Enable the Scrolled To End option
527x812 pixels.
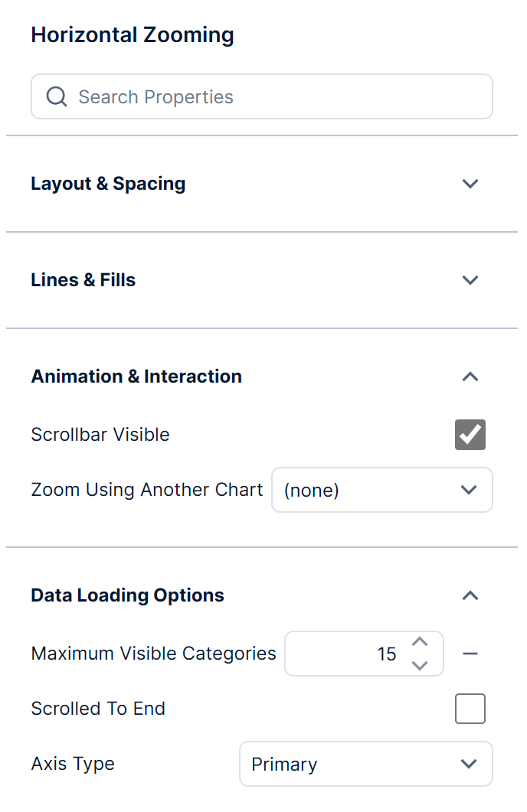pos(470,709)
